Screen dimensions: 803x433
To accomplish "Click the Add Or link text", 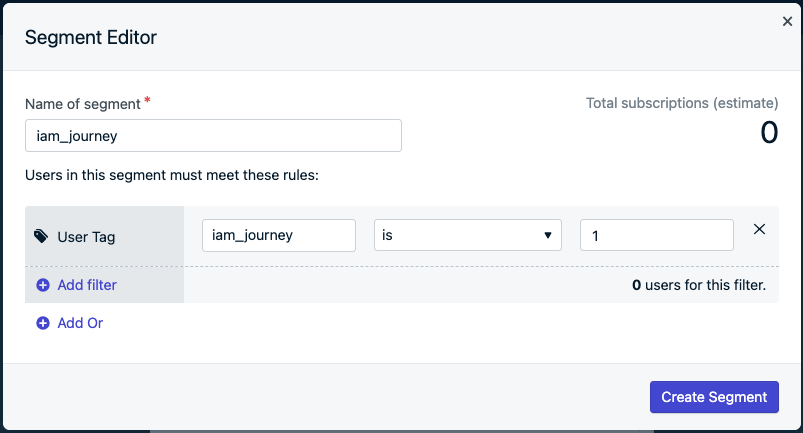I will [x=80, y=323].
